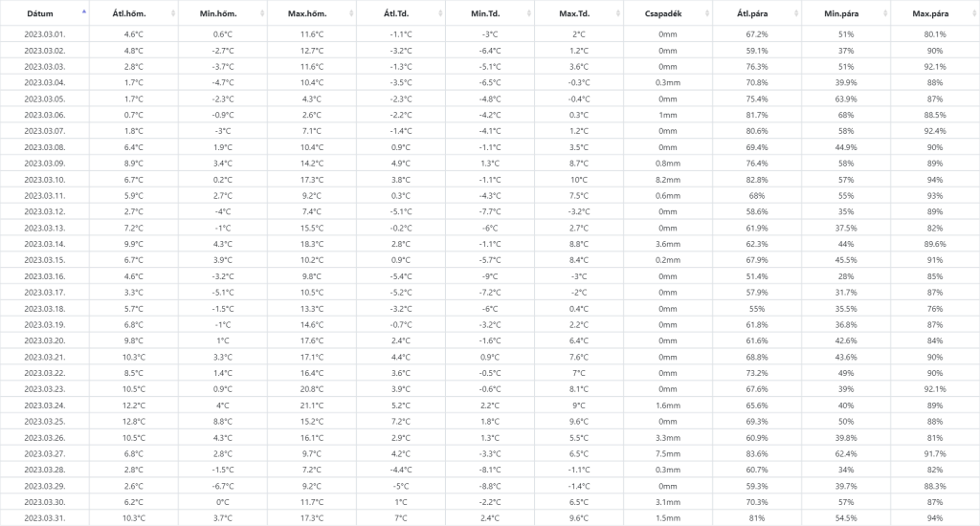Sort table by Dátum header label

(x=40, y=13)
